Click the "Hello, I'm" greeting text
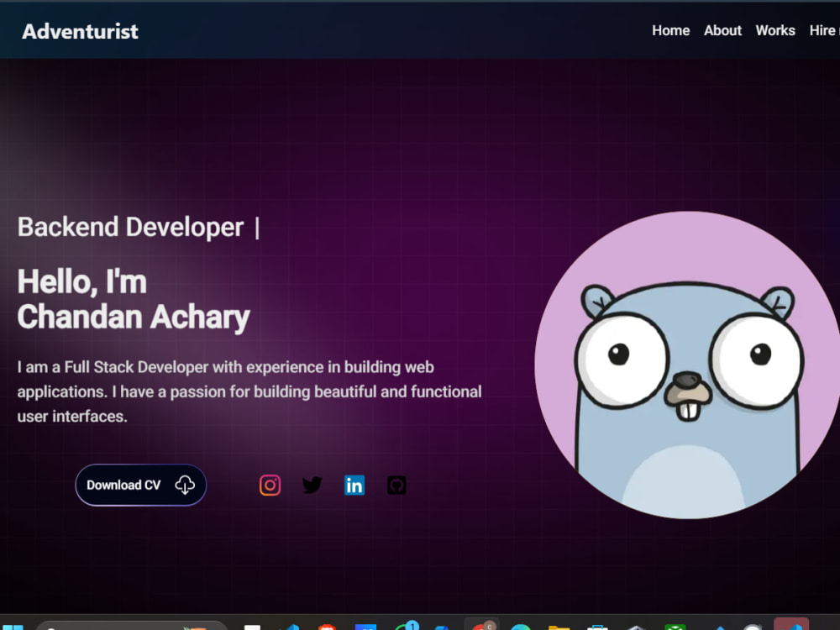The image size is (840, 630). [x=82, y=281]
